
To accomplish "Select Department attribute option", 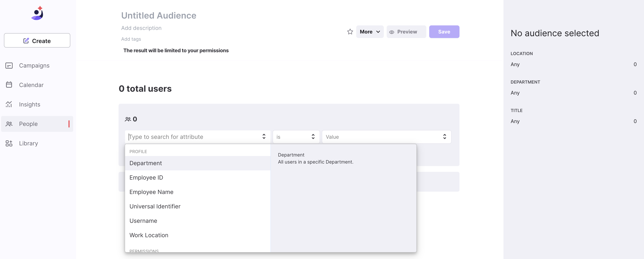I will [x=198, y=163].
